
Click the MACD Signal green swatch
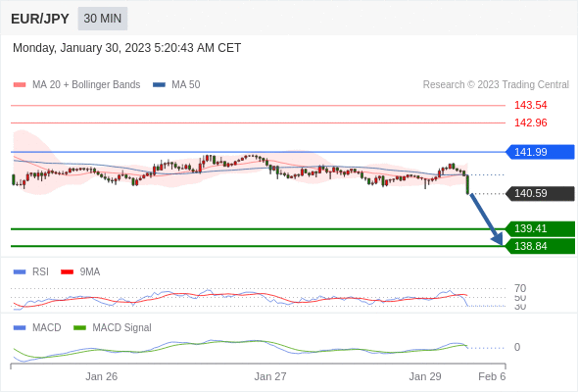point(79,328)
